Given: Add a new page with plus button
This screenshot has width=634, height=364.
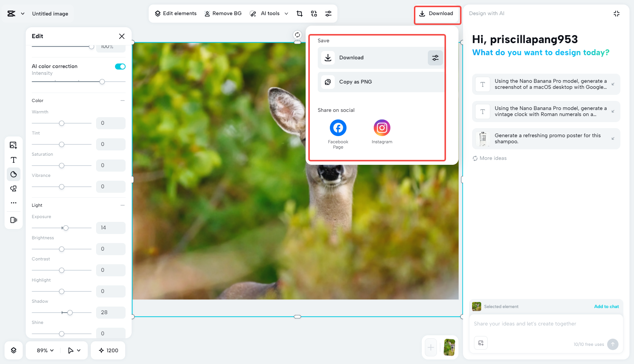Looking at the screenshot, I should pos(431,347).
